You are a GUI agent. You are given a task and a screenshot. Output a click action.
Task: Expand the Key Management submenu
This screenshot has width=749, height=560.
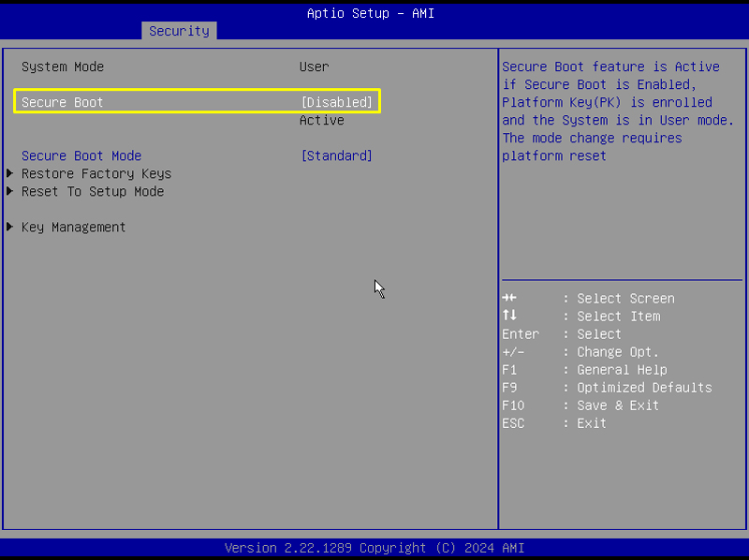point(73,227)
